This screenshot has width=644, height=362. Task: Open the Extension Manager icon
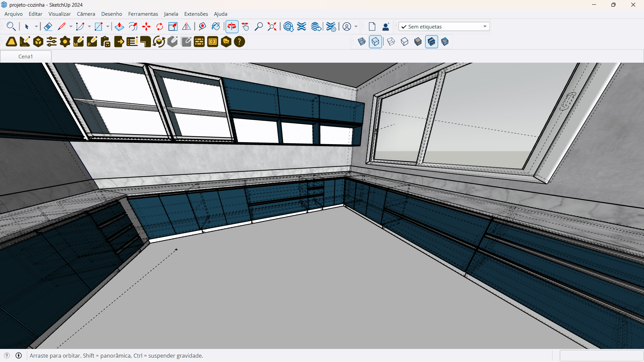coord(331,26)
